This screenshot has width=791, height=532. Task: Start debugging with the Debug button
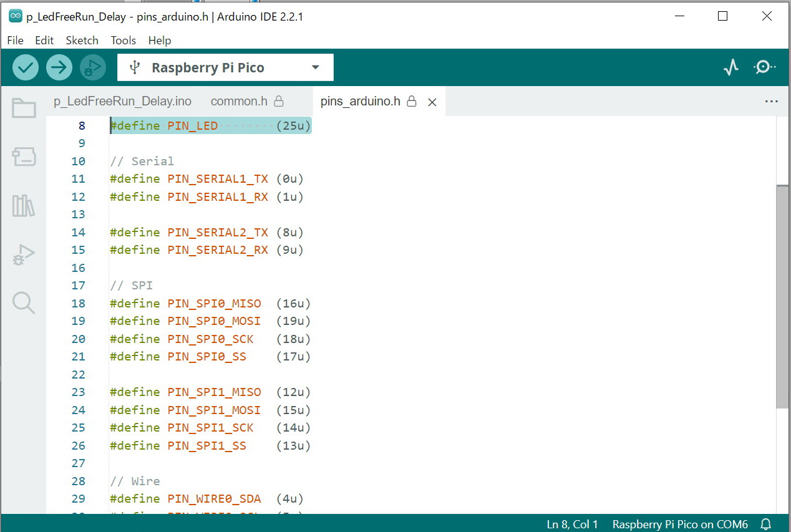coord(93,67)
